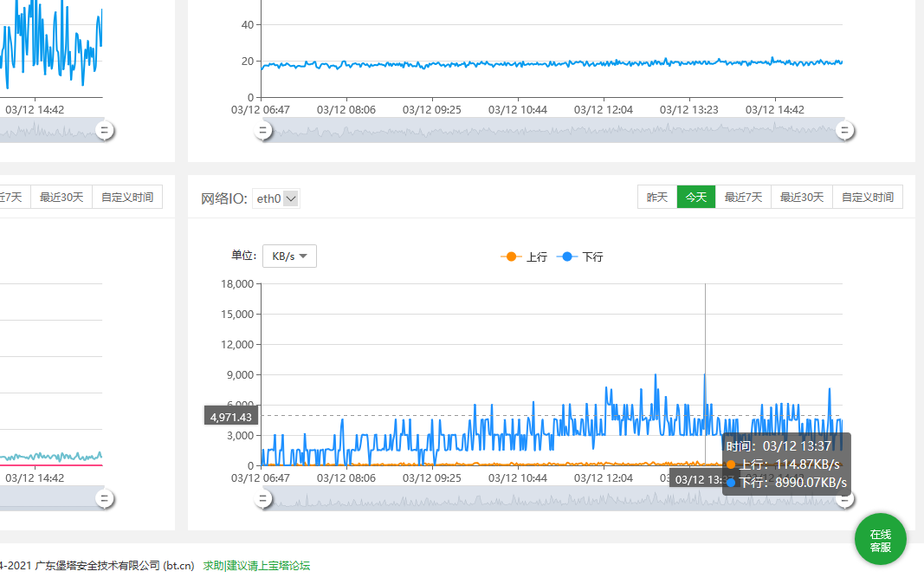Open 自定义时间 in network IO panel

coord(868,197)
